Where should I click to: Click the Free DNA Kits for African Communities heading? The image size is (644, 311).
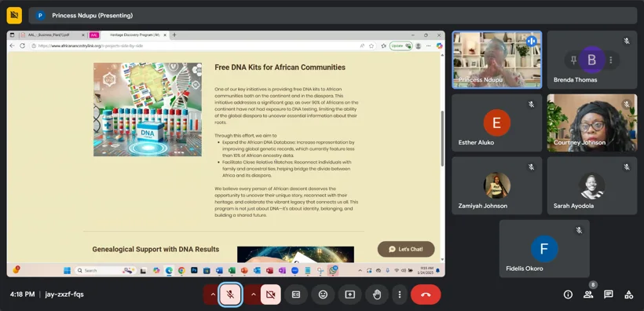pyautogui.click(x=280, y=68)
